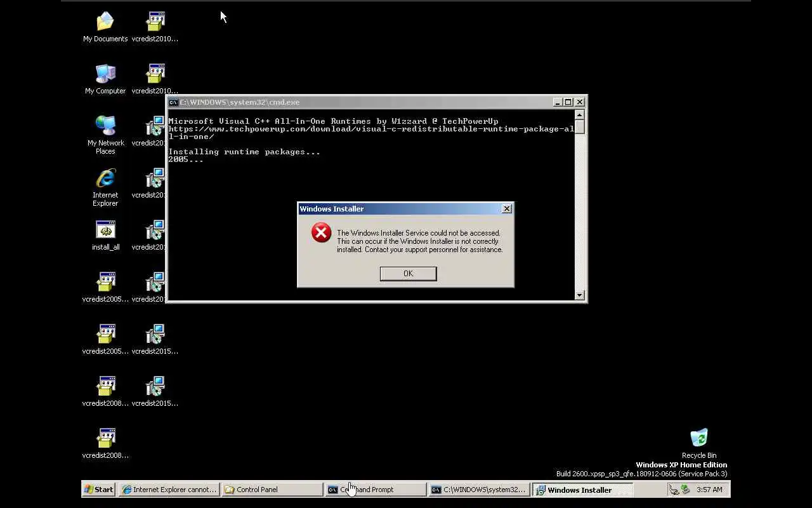Screen dimensions: 812x508
Task: Click the techpowerup.com URL text in cmd
Action: pyautogui.click(x=371, y=133)
